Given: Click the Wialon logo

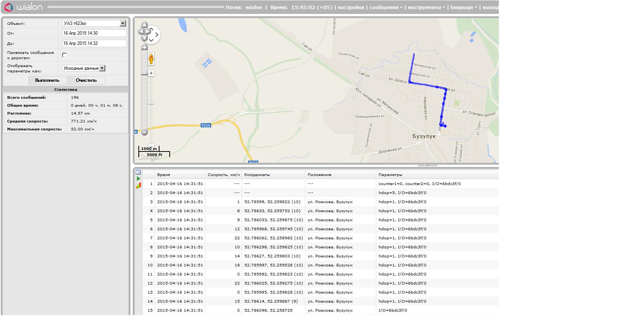Looking at the screenshot, I should [x=24, y=7].
